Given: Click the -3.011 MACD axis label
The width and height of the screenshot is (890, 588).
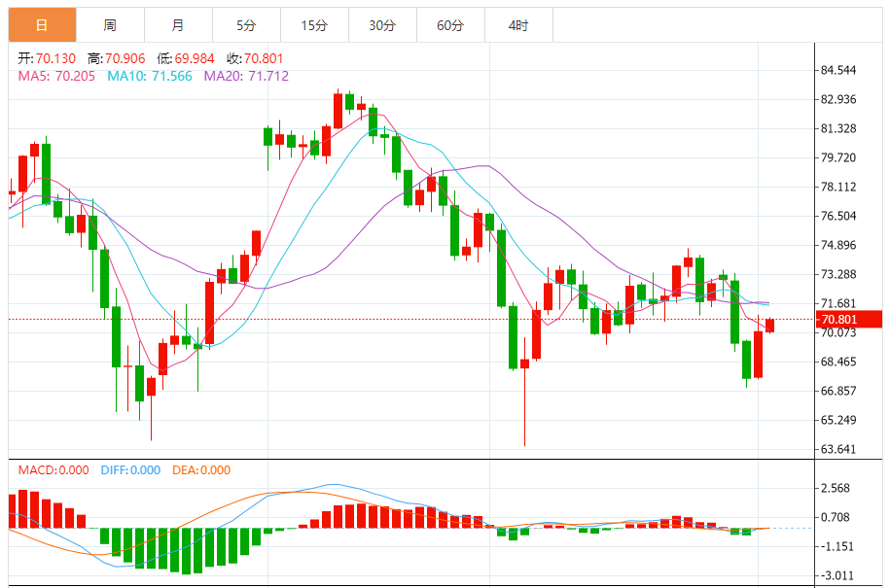Looking at the screenshot, I should pos(837,575).
